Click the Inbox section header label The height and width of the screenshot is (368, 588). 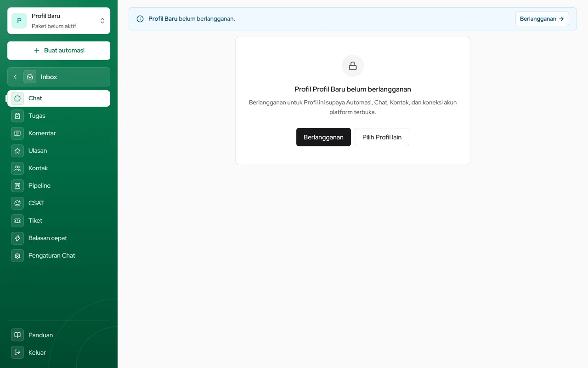49,77
